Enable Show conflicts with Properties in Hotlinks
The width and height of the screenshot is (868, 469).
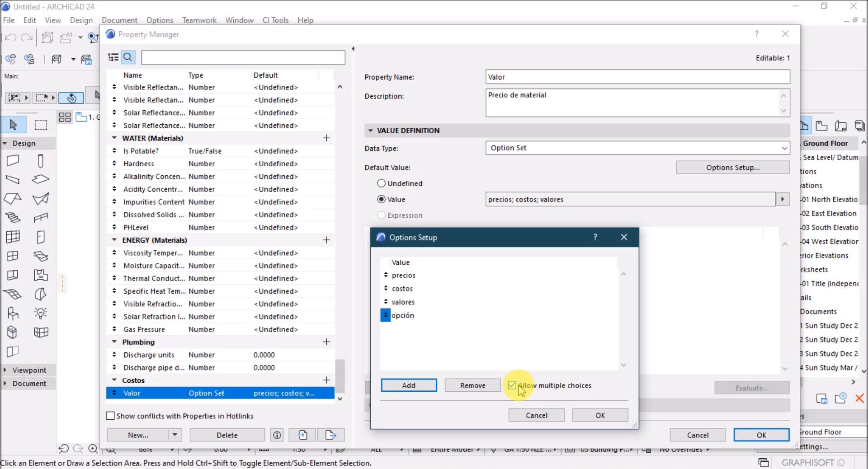110,416
